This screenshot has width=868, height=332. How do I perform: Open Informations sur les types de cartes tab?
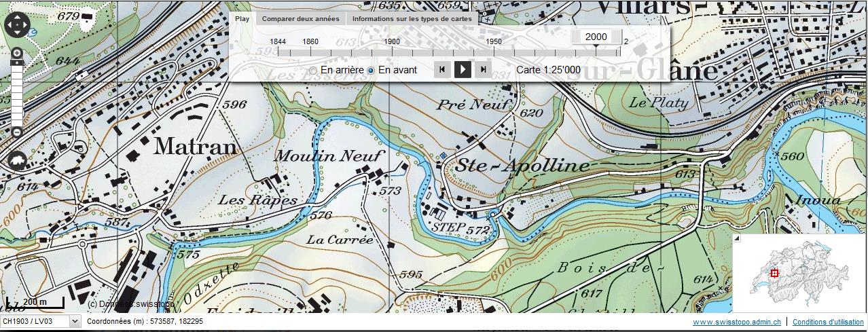(412, 19)
